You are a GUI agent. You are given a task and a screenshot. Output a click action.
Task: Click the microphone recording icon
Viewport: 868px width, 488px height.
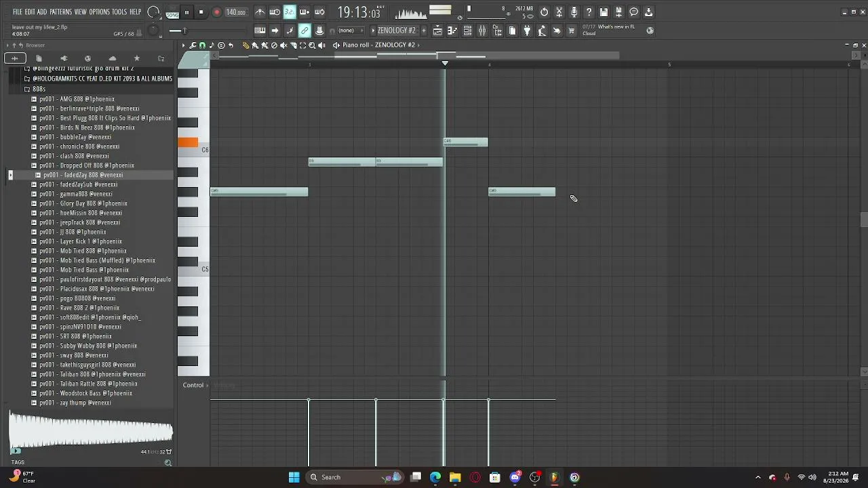(574, 12)
